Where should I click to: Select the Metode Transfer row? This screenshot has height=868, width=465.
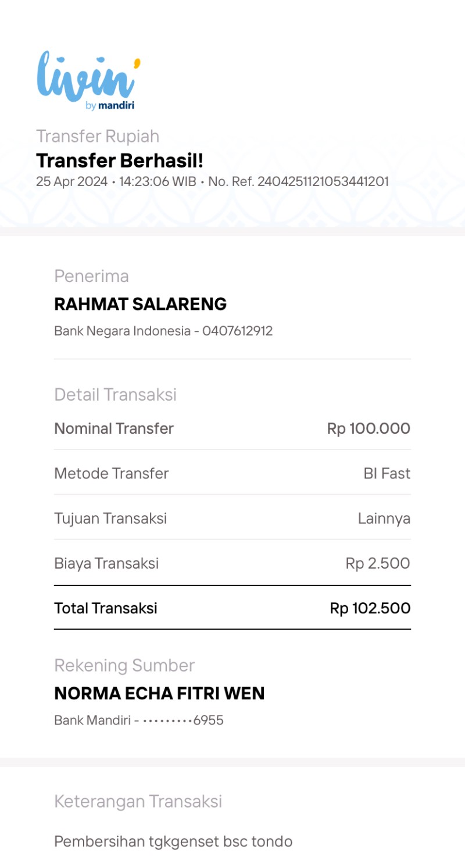233,473
